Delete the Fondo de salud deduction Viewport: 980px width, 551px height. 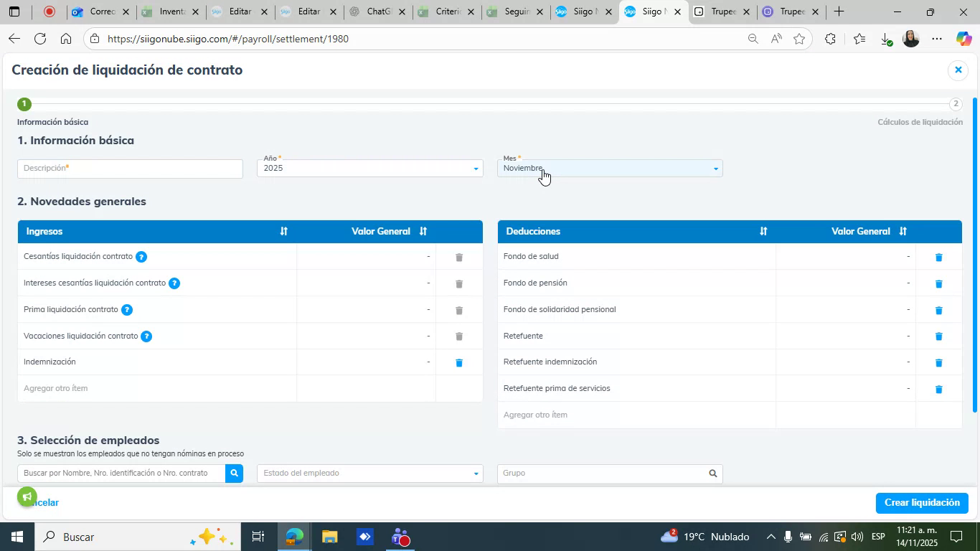(938, 257)
